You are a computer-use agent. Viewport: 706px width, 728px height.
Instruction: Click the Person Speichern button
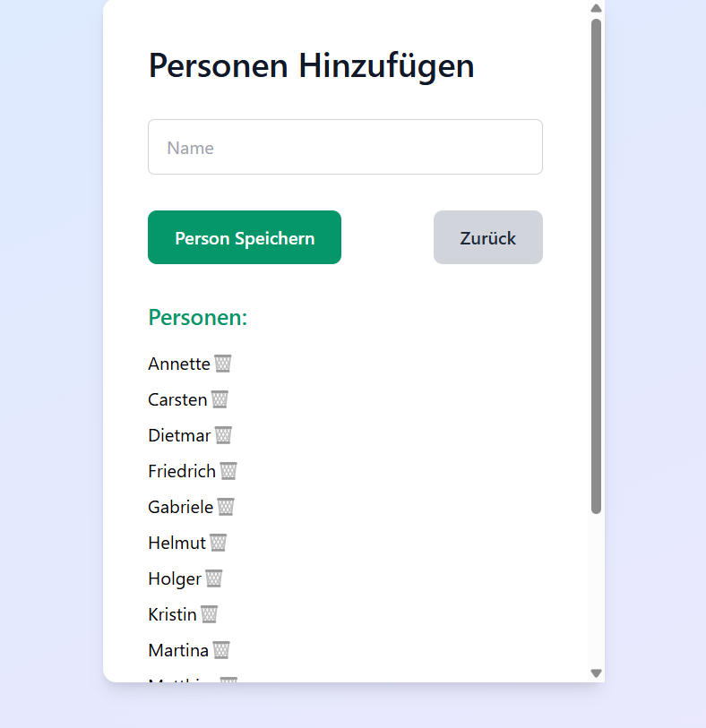tap(244, 237)
